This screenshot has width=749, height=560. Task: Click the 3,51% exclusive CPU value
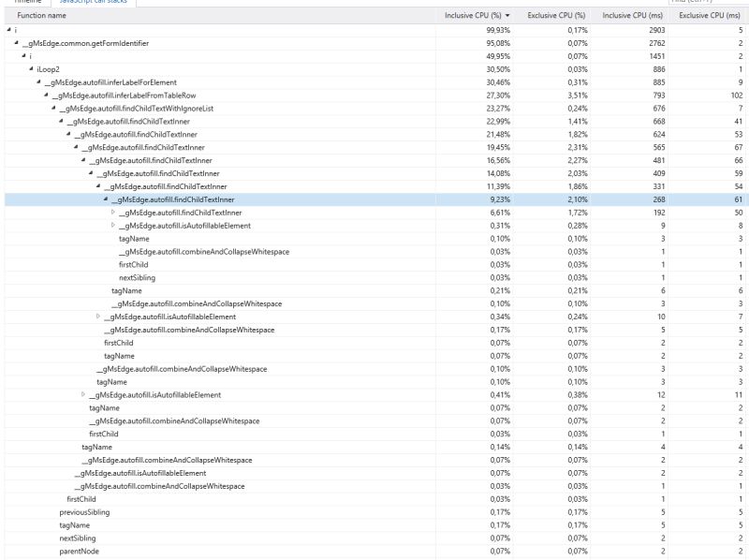[x=578, y=96]
